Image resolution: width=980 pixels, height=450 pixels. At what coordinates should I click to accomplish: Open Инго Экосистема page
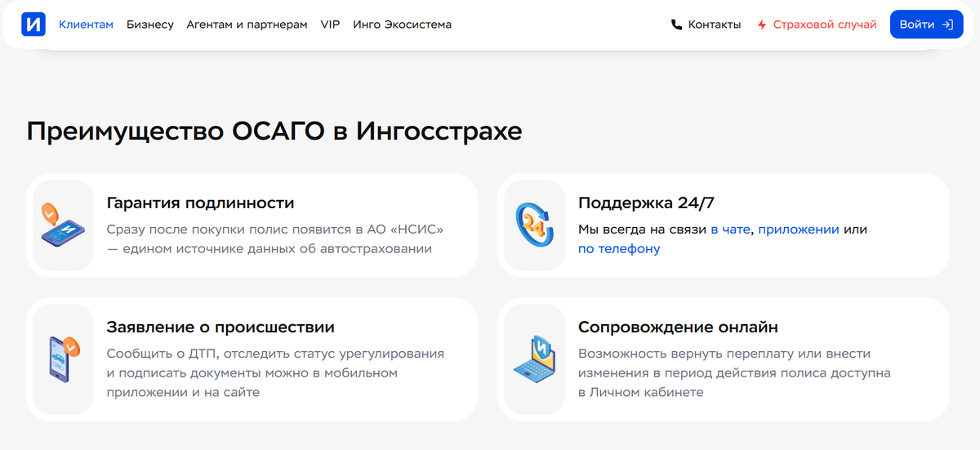[402, 25]
